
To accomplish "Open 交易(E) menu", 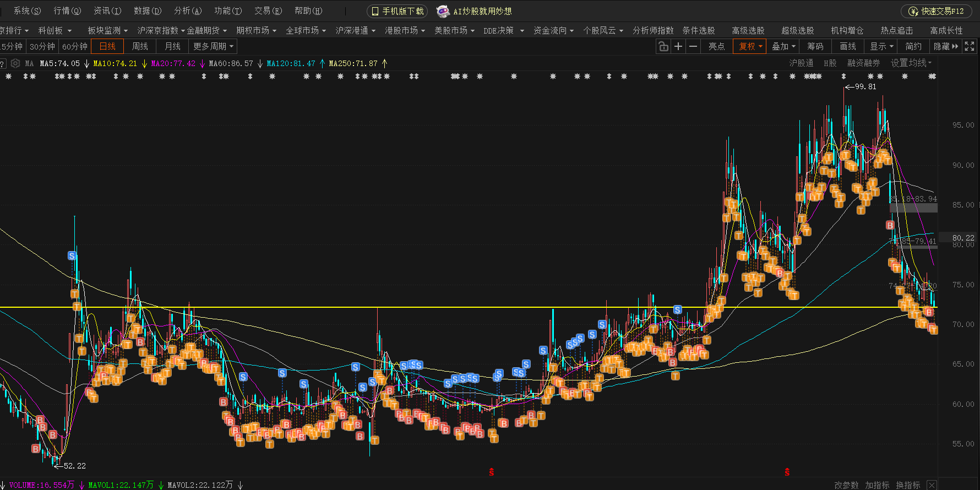I will 268,11.
